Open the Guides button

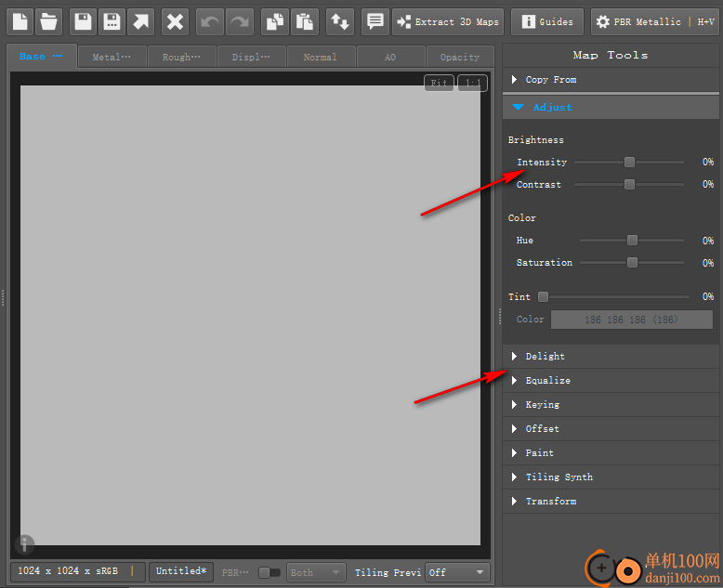(x=547, y=21)
